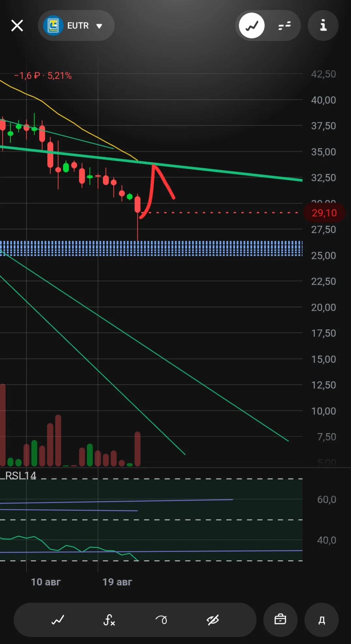Select the current price label 29,10
Viewport: 351px width, 644px height.
point(324,213)
